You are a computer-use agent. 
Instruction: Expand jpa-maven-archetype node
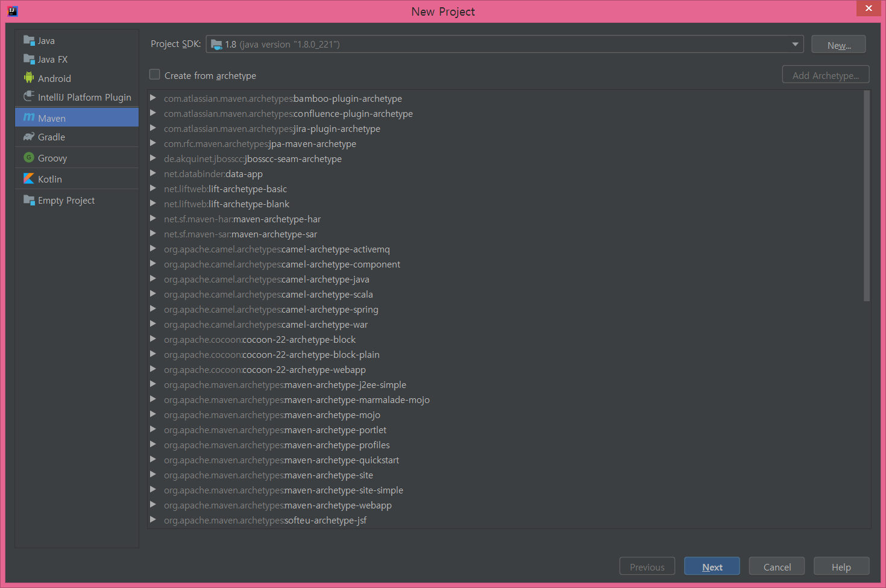[153, 143]
